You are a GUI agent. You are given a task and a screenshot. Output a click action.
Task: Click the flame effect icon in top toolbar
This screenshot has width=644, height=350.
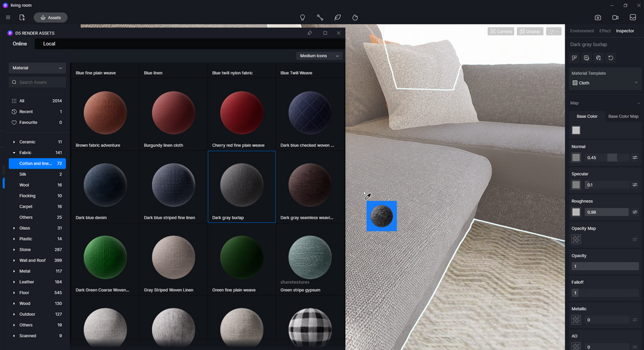[355, 18]
